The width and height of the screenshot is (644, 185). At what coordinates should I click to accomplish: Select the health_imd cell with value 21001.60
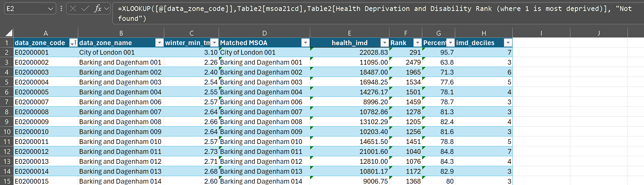[x=350, y=151]
